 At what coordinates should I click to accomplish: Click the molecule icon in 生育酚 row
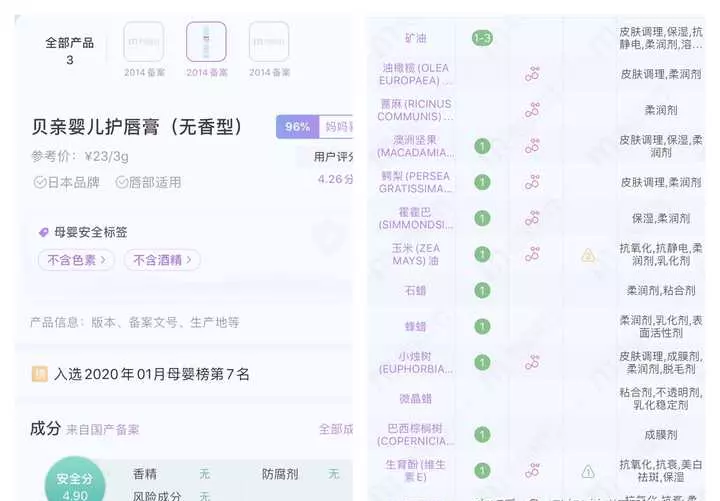click(x=532, y=471)
